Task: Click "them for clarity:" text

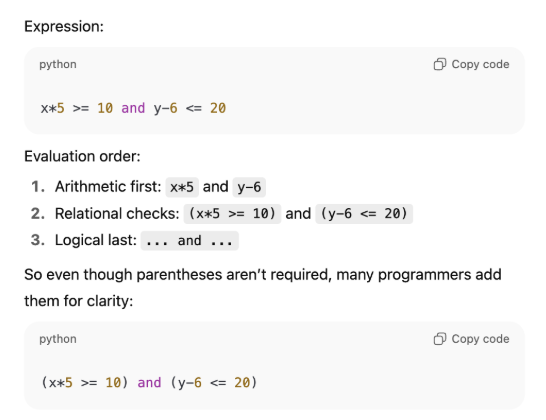Action: [79, 301]
